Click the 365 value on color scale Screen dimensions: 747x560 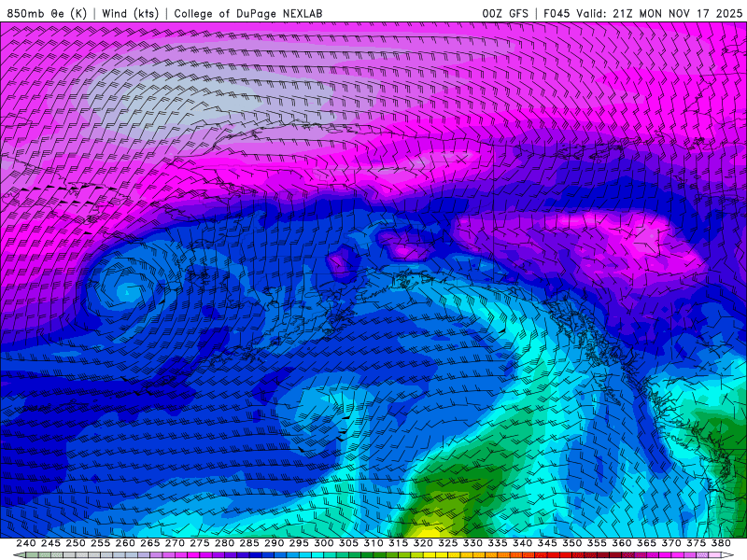645,543
